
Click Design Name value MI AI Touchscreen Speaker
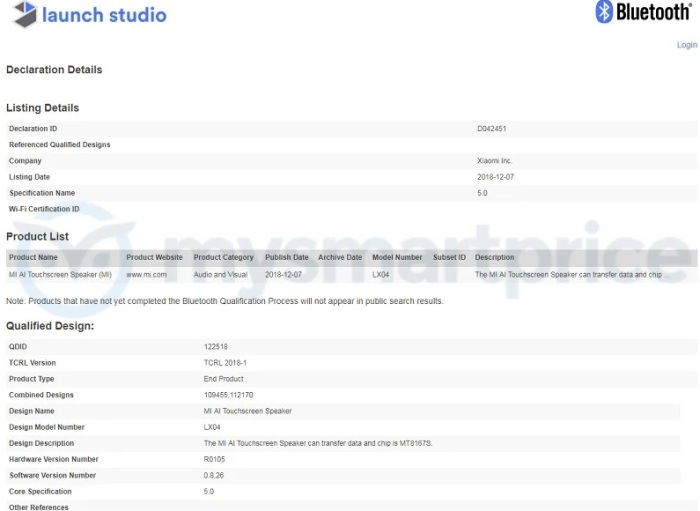tap(248, 411)
